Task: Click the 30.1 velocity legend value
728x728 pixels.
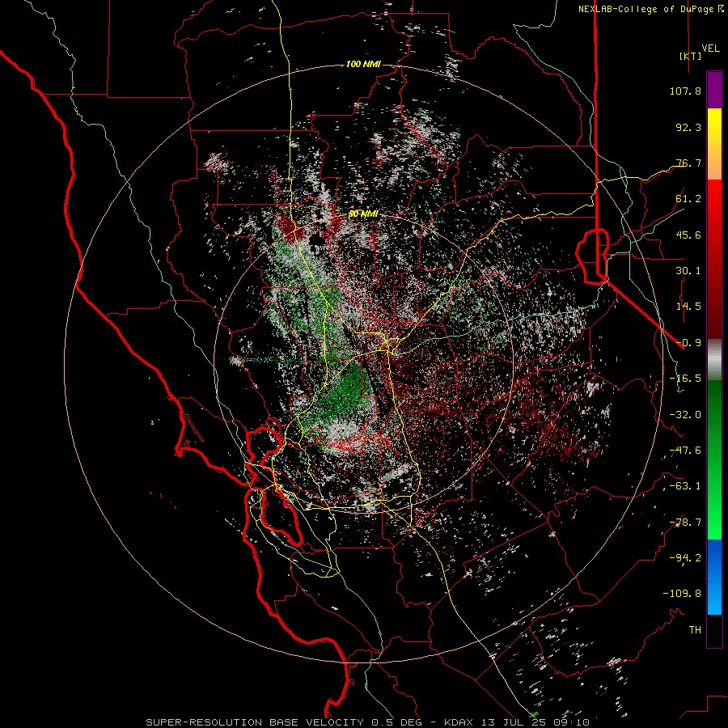Action: (x=688, y=271)
